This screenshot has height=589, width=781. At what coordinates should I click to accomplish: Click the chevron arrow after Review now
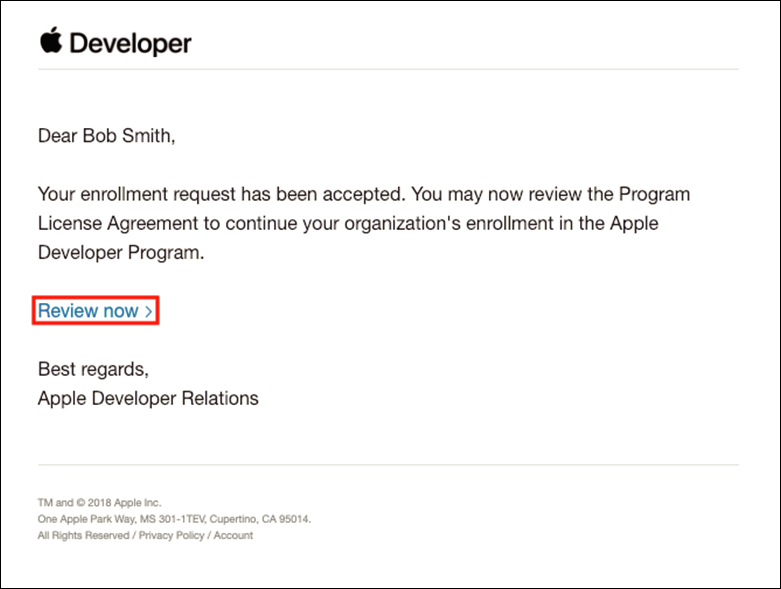click(x=149, y=312)
